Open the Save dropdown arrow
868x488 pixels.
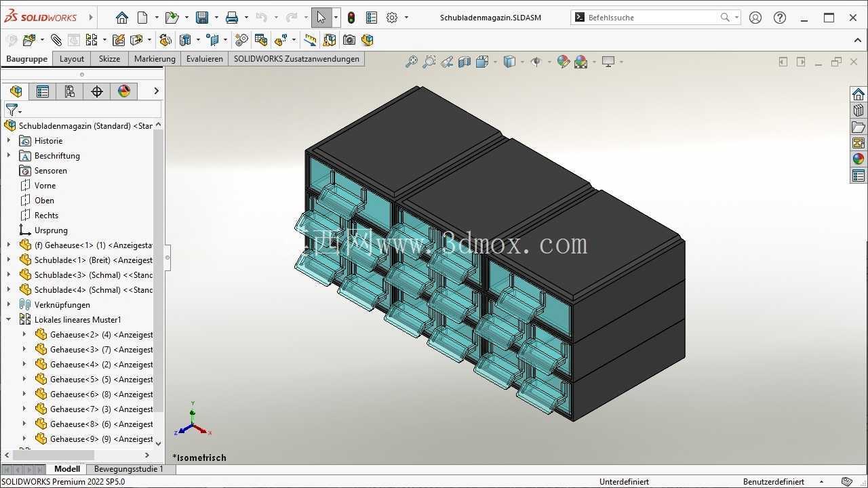[x=216, y=18]
